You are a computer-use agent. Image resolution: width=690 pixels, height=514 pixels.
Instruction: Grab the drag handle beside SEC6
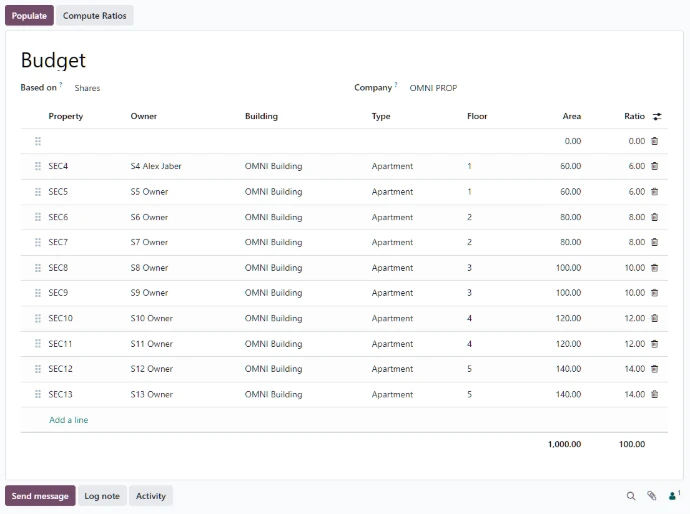[38, 217]
